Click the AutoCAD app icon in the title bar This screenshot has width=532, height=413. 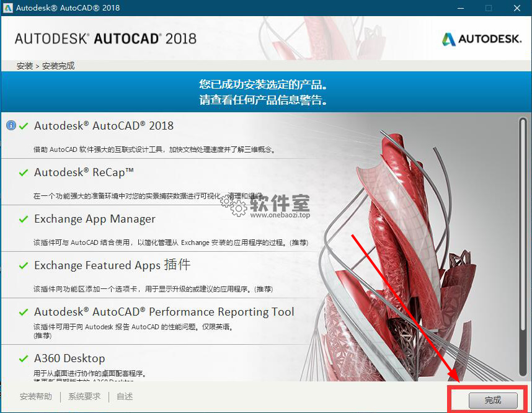click(7, 8)
